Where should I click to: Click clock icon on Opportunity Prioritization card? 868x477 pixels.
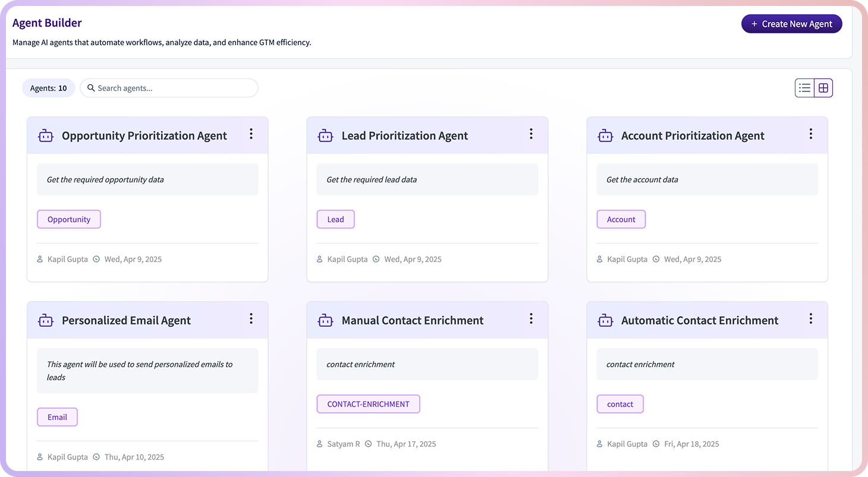(x=96, y=259)
